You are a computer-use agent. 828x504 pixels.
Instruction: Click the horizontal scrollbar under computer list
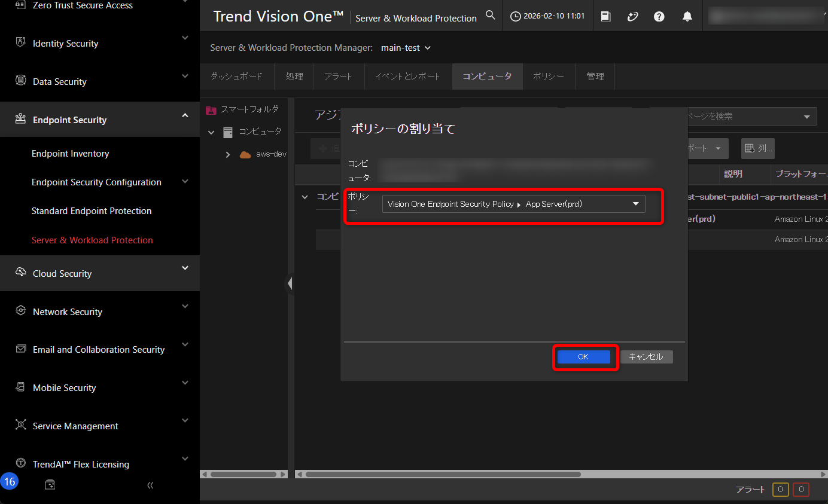point(443,474)
